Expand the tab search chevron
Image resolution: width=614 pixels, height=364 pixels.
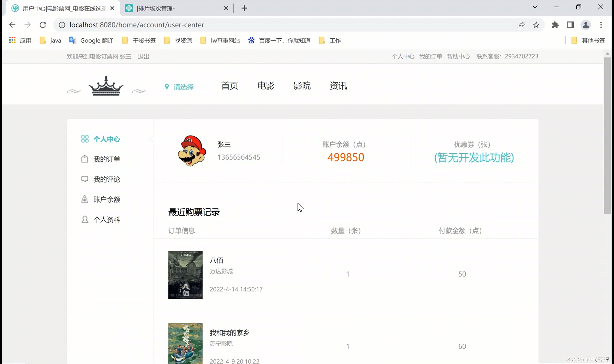click(x=535, y=7)
